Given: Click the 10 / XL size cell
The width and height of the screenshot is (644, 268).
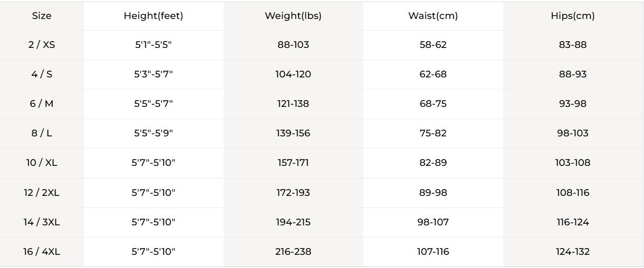Looking at the screenshot, I should [42, 163].
